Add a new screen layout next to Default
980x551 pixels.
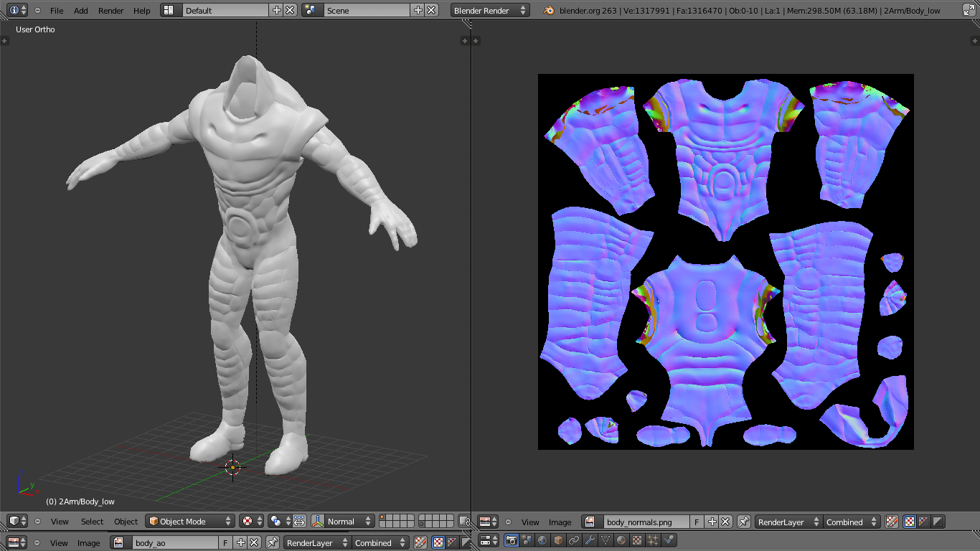[x=277, y=11]
